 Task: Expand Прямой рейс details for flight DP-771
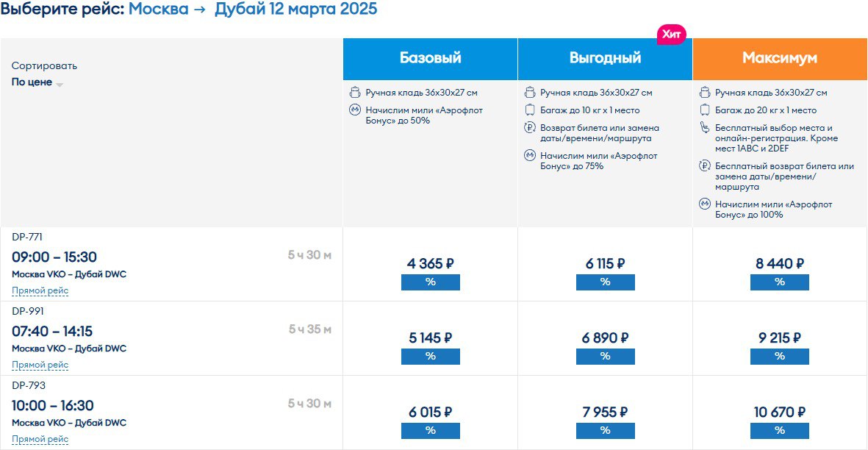click(40, 290)
